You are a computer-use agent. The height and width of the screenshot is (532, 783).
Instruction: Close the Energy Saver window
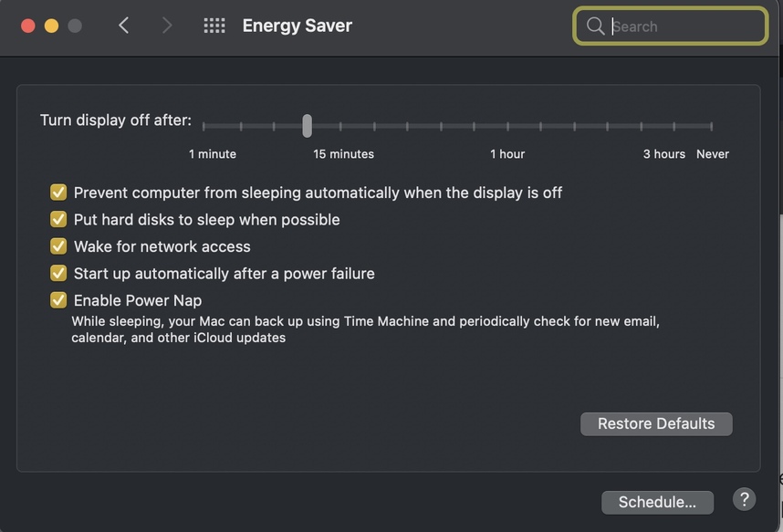[27, 26]
